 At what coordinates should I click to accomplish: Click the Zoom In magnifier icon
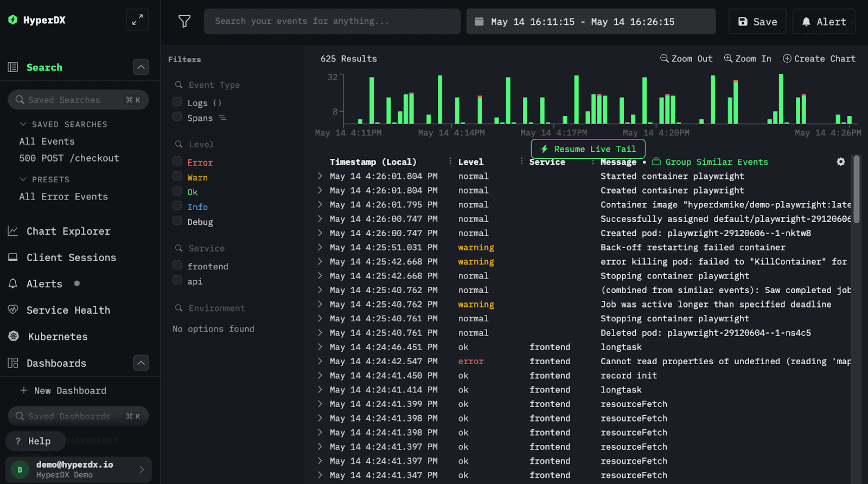(x=728, y=59)
